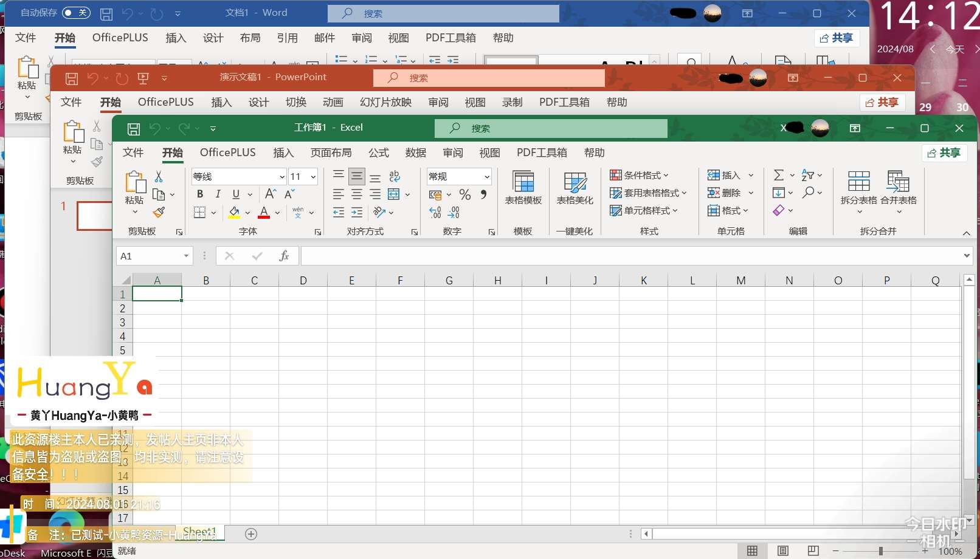
Task: Click Excel Paste clipboard icon
Action: 135,182
